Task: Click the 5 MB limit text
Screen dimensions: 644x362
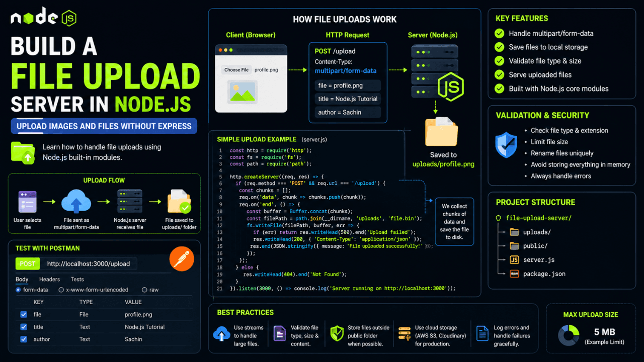Action: [604, 332]
